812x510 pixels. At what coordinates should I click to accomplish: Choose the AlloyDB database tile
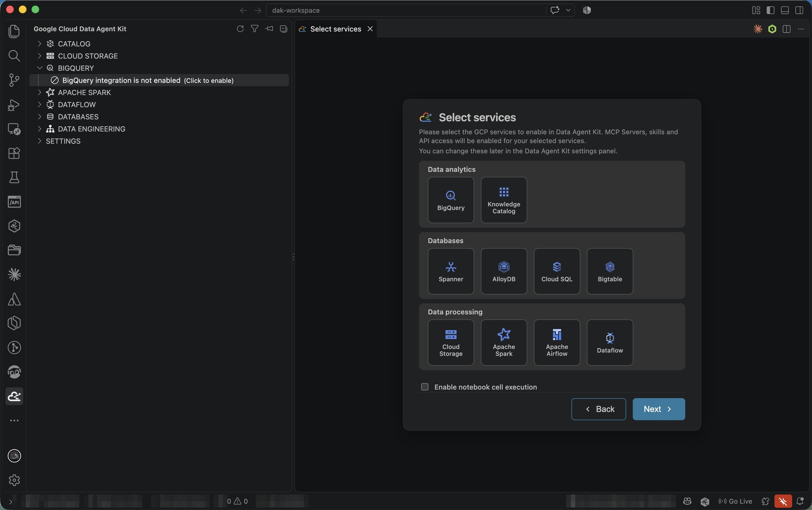(x=504, y=271)
